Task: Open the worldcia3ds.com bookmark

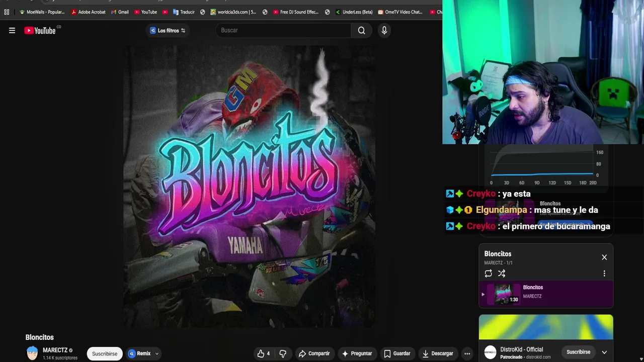Action: [233, 12]
